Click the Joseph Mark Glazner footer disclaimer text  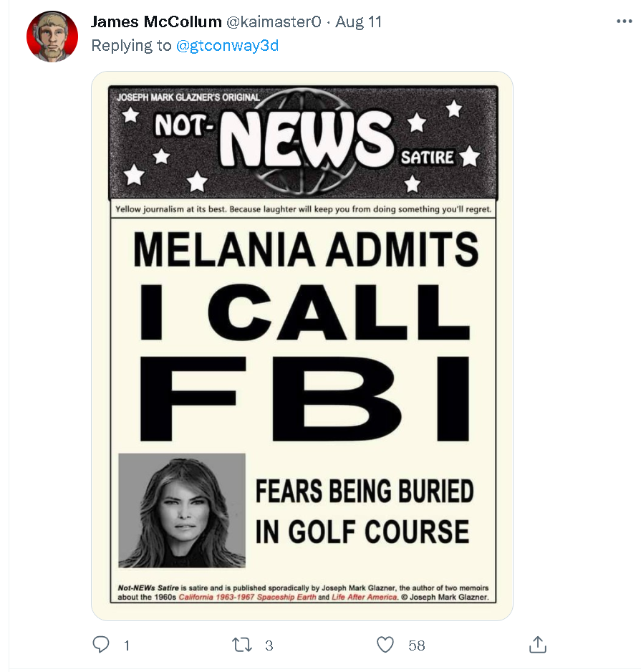(302, 592)
